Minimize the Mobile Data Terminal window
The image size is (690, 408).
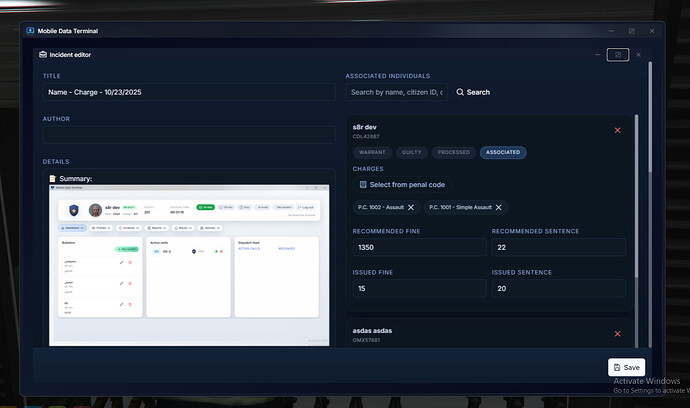click(x=611, y=31)
